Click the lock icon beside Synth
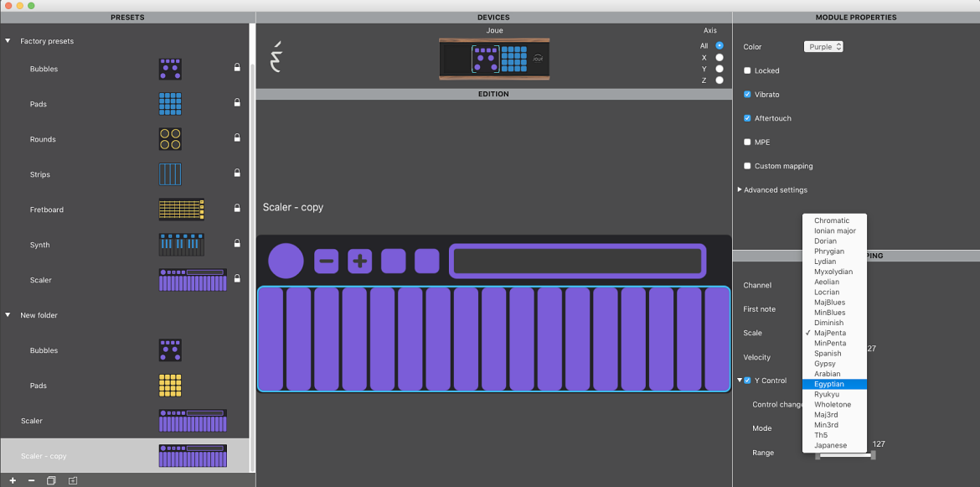Viewport: 980px width, 487px height. point(237,242)
